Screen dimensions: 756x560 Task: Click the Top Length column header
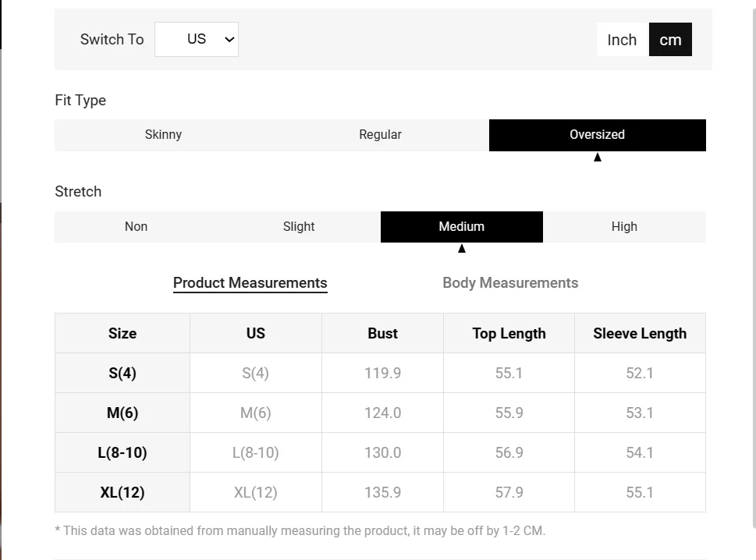point(509,333)
